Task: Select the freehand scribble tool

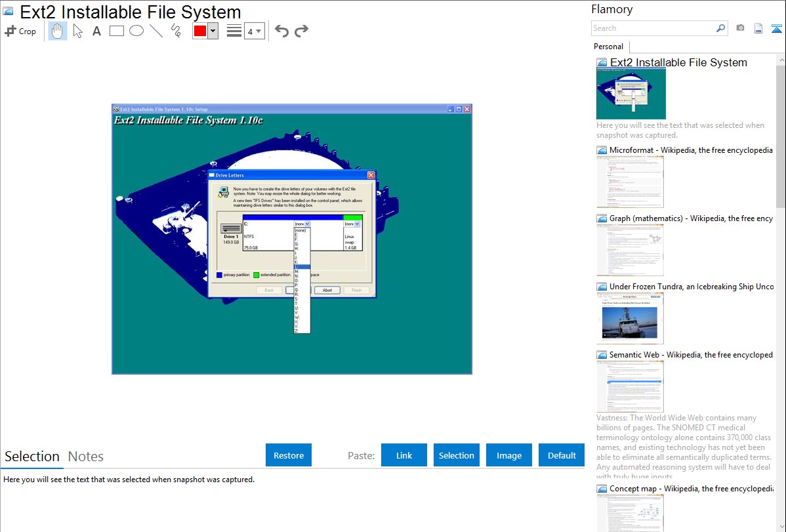Action: (x=176, y=31)
